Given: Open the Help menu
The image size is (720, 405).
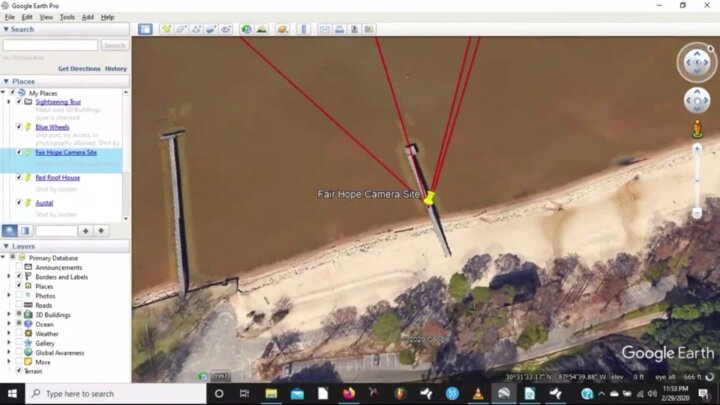Looking at the screenshot, I should coord(107,17).
